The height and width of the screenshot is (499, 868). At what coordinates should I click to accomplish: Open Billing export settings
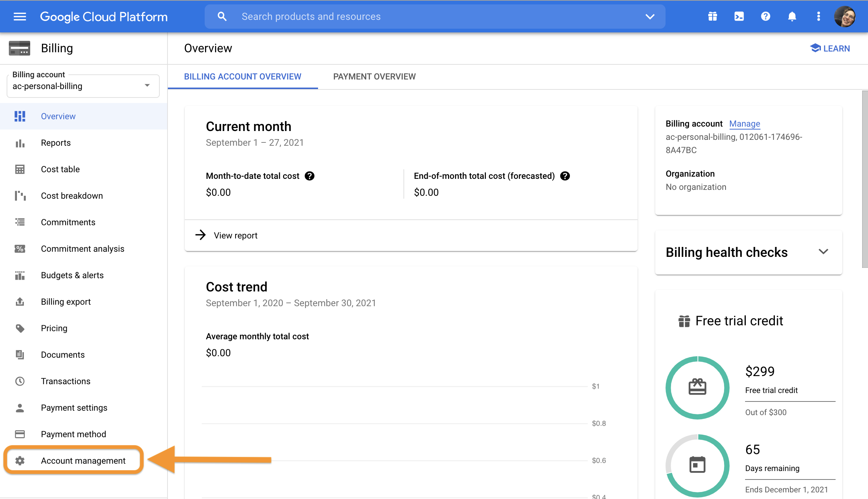[84, 302]
